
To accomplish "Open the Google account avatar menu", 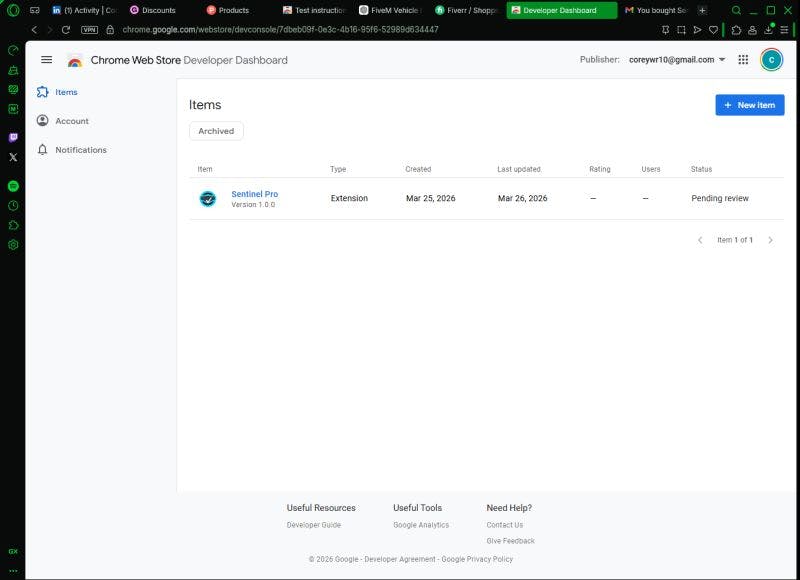I will (x=771, y=60).
